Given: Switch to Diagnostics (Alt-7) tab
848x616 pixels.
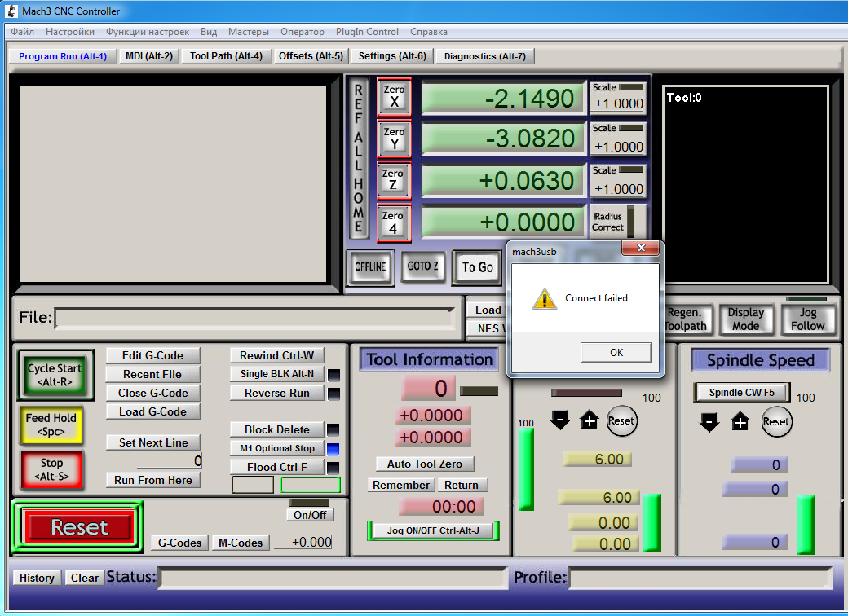Looking at the screenshot, I should coord(485,56).
